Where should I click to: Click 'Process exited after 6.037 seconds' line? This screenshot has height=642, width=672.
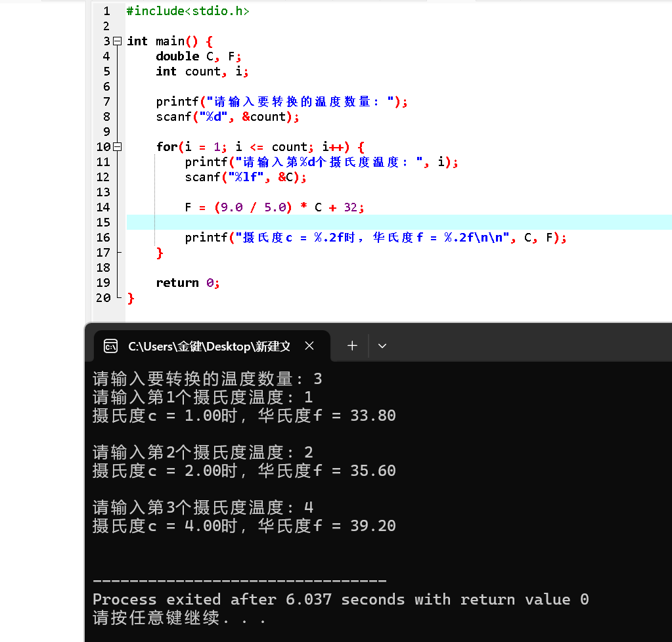click(341, 599)
